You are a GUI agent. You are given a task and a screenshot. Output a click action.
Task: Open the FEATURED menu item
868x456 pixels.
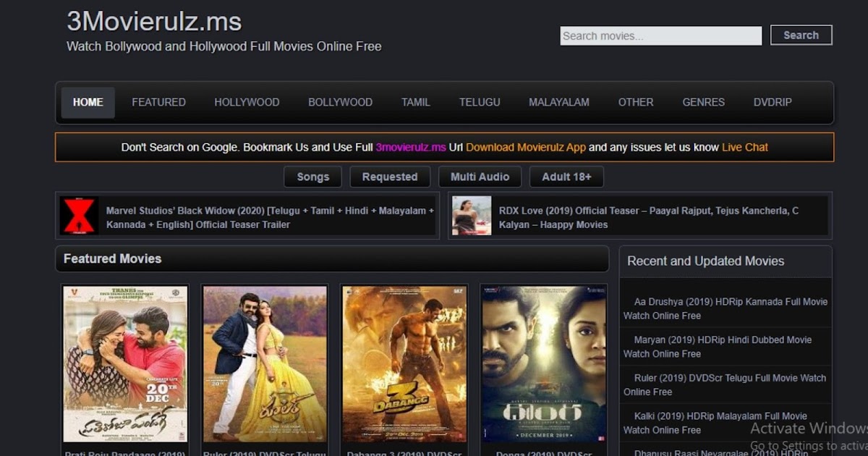158,102
